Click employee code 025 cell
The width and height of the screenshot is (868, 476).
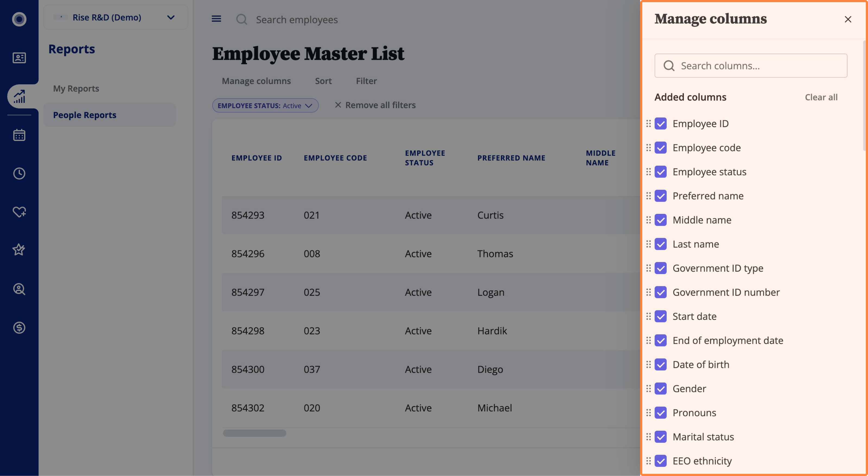(x=312, y=292)
